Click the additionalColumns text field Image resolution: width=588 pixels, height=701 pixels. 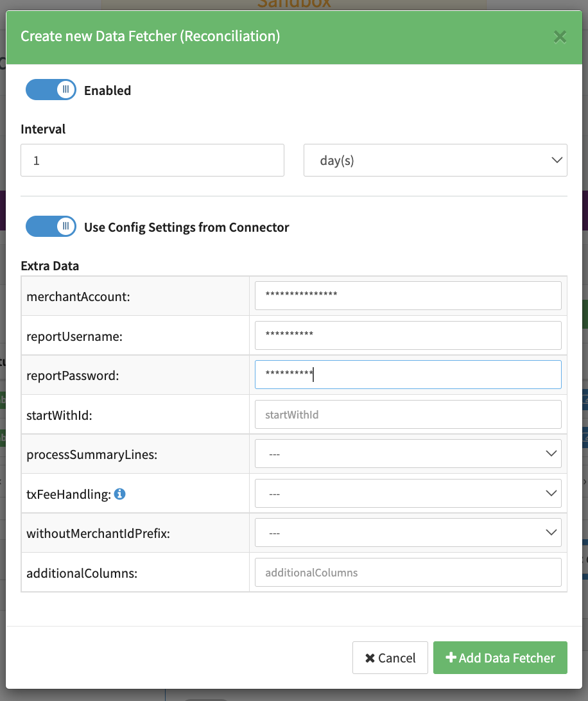coord(408,573)
